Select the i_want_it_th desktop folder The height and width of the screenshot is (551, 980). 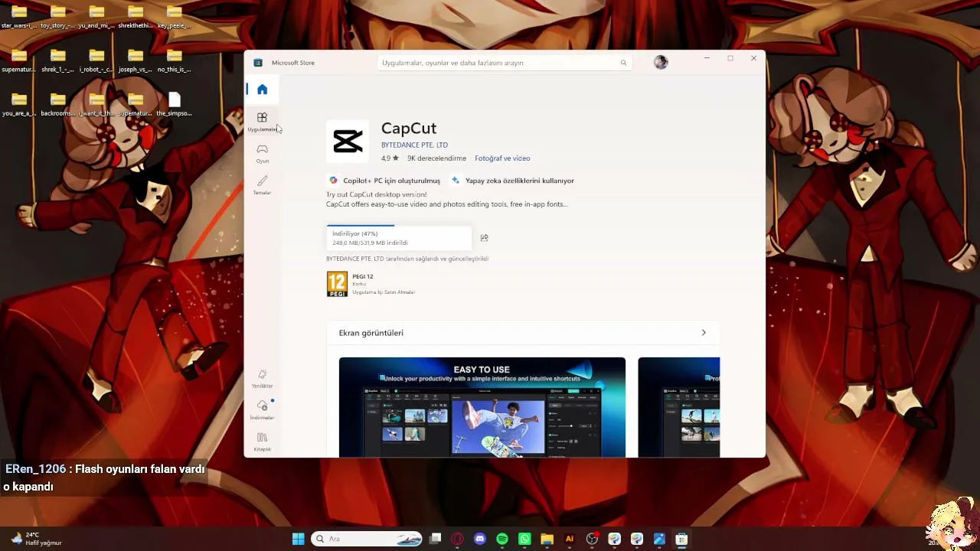point(96,105)
